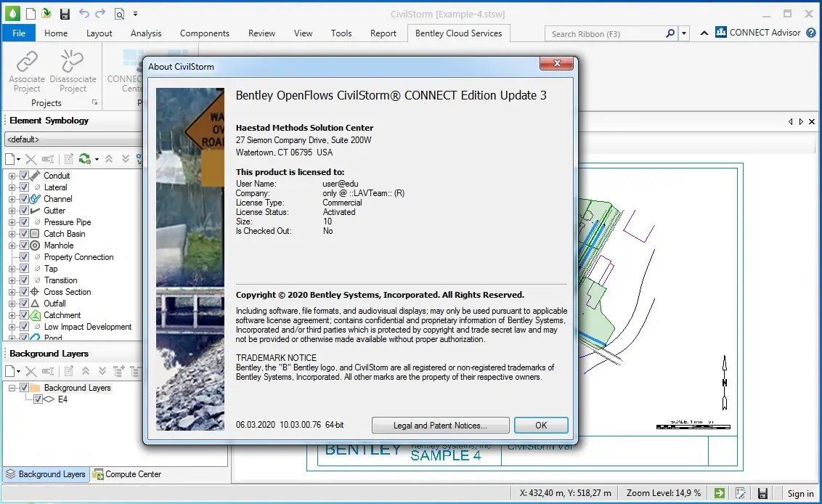Toggle the Gutter checkbox
Viewport: 822px width, 504px height.
(24, 211)
